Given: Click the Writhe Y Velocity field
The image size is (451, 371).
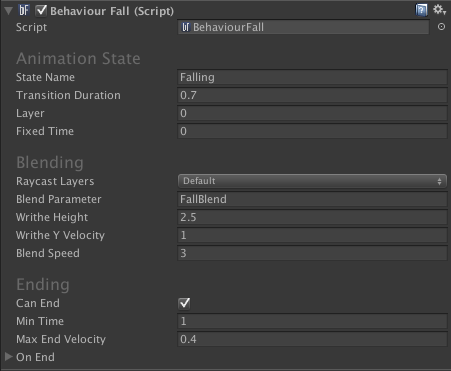Looking at the screenshot, I should [312, 235].
